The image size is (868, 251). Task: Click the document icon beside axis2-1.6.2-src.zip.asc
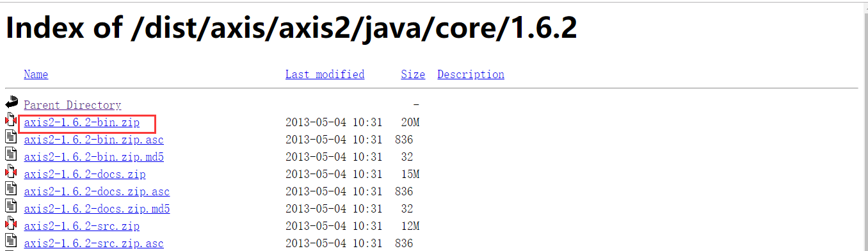(x=11, y=240)
